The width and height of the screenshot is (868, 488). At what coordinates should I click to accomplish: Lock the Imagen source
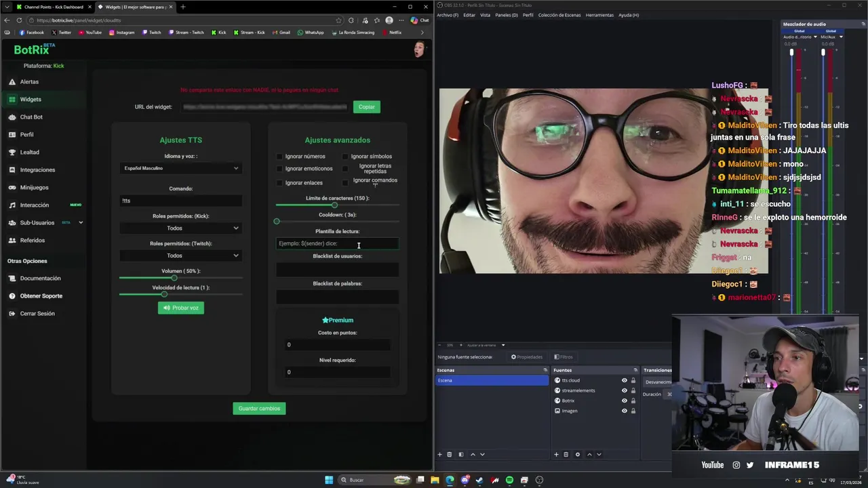tap(633, 411)
